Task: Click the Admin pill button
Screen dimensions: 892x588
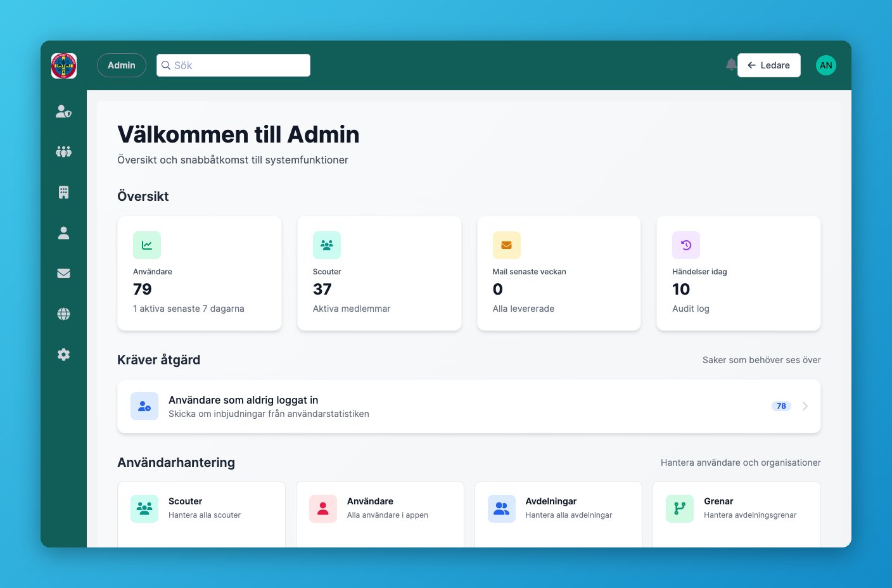Action: tap(122, 65)
